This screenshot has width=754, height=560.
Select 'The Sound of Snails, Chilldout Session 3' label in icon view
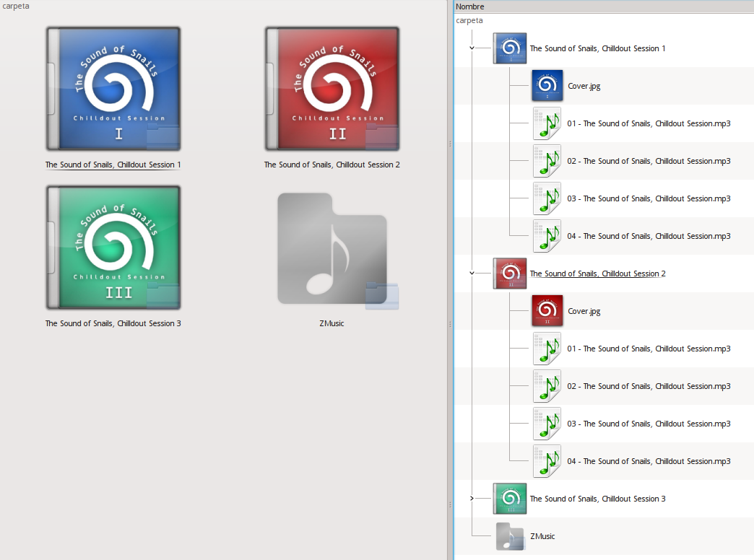tap(113, 323)
